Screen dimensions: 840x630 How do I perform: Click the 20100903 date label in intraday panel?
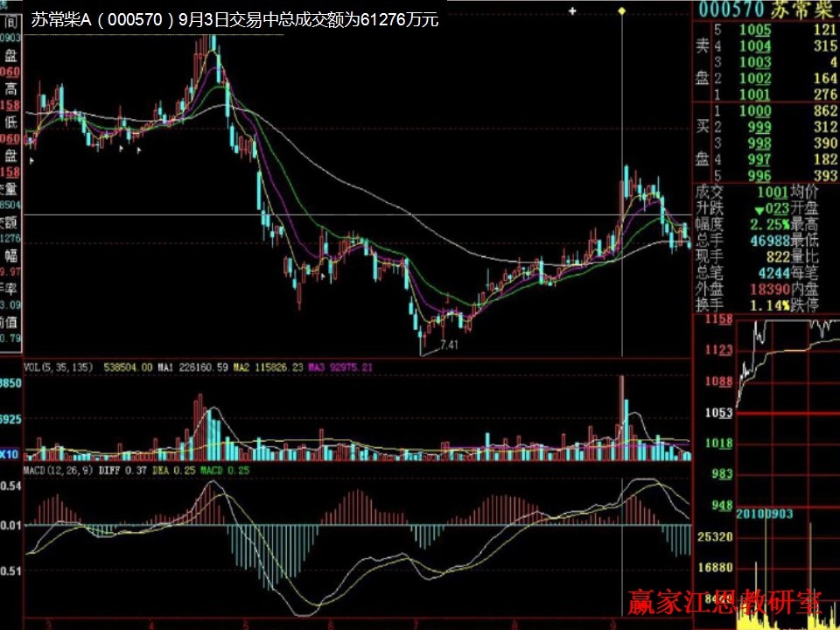tap(766, 514)
